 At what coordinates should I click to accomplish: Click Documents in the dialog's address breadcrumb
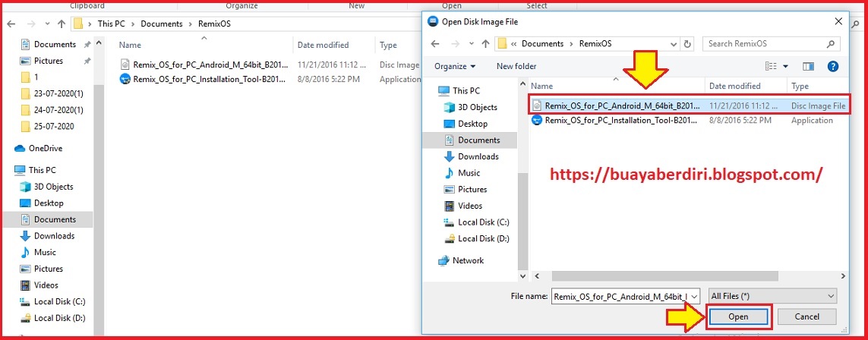(542, 44)
